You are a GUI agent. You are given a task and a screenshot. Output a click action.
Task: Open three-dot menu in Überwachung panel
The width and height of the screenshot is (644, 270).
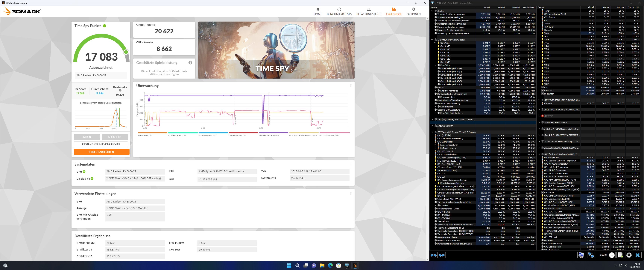pyautogui.click(x=351, y=86)
